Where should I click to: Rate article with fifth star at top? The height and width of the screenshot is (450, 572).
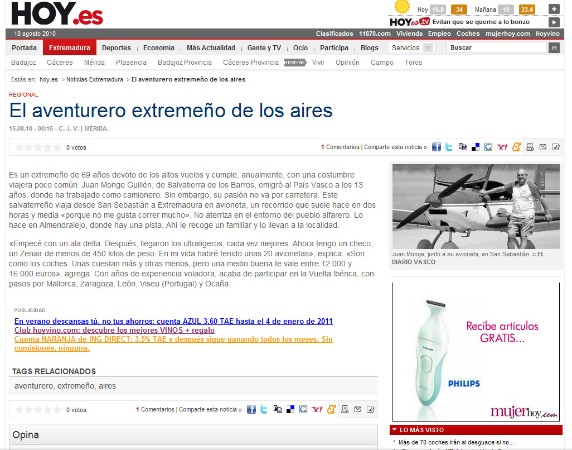click(x=57, y=147)
